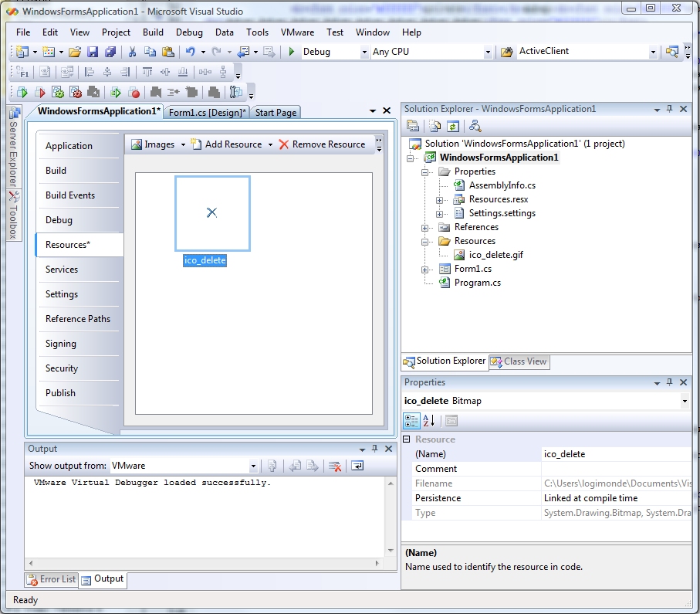The width and height of the screenshot is (700, 614).
Task: Pin the Solution Explorer panel with the pushpin
Action: (668, 109)
